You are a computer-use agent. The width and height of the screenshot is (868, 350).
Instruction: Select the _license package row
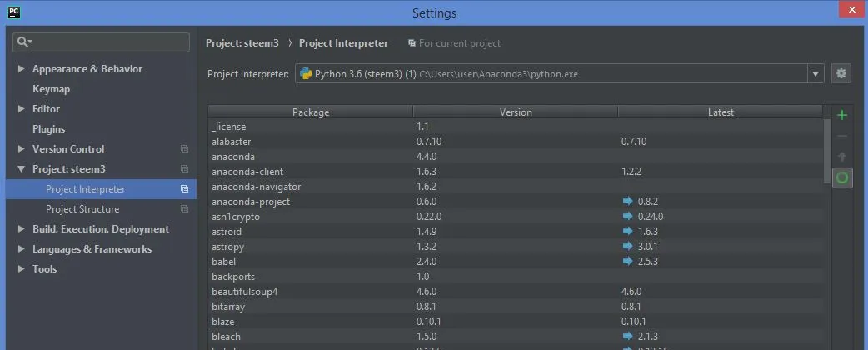pos(516,127)
